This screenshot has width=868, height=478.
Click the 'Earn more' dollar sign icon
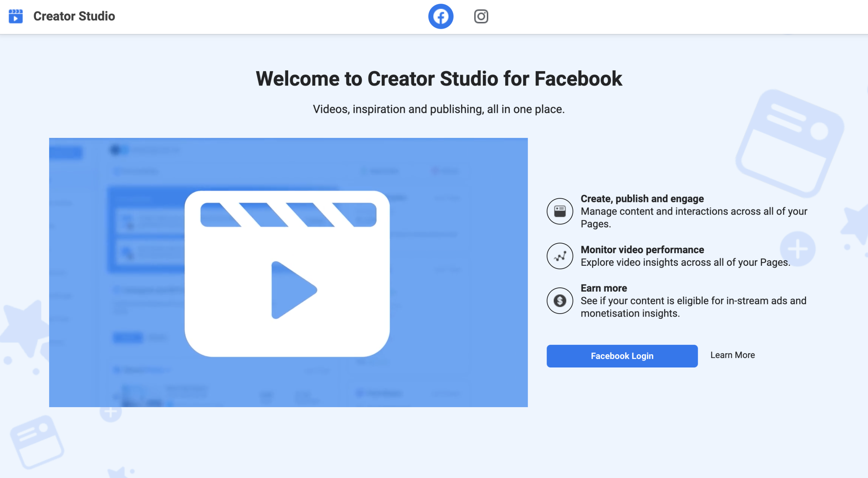coord(559,301)
